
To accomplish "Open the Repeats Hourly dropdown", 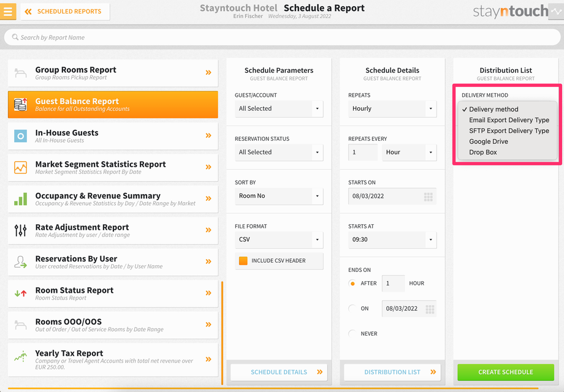I will point(392,108).
